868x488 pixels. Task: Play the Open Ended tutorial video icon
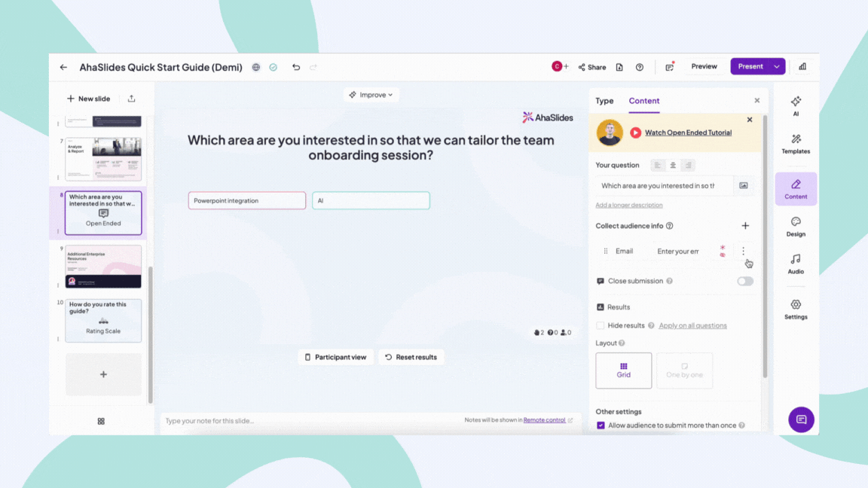tap(635, 133)
